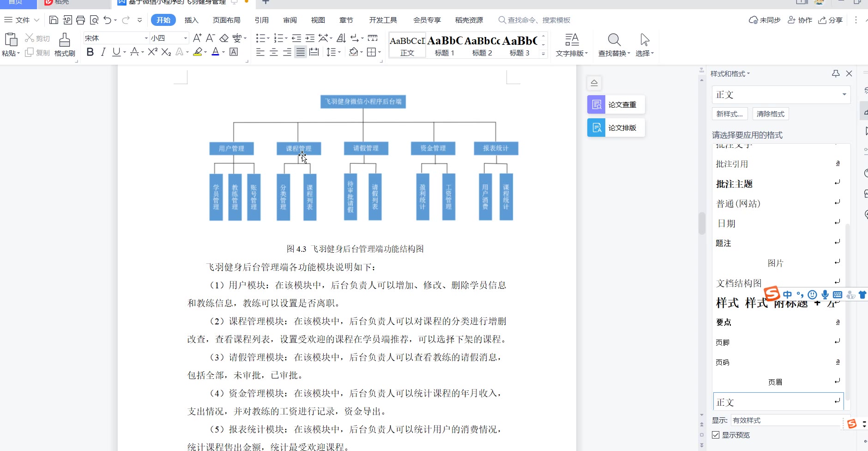Click the Print icon in quick access bar
The width and height of the screenshot is (868, 451).
point(81,20)
